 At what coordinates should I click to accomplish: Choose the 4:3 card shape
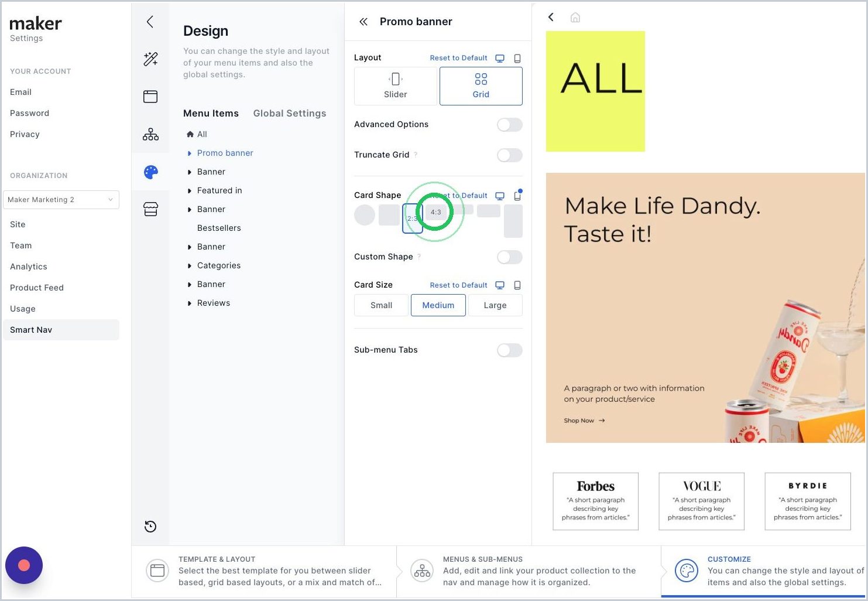[436, 212]
